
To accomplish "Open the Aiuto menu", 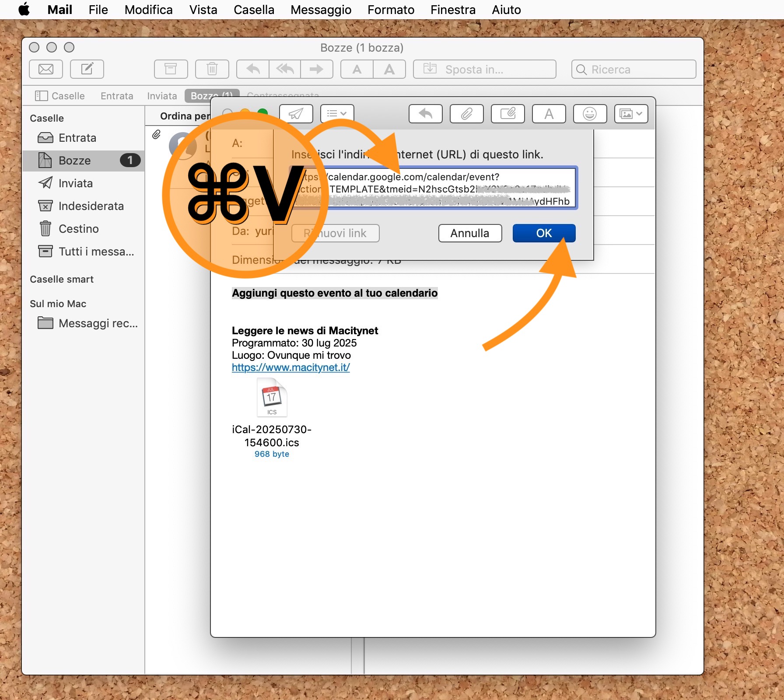I will tap(506, 10).
